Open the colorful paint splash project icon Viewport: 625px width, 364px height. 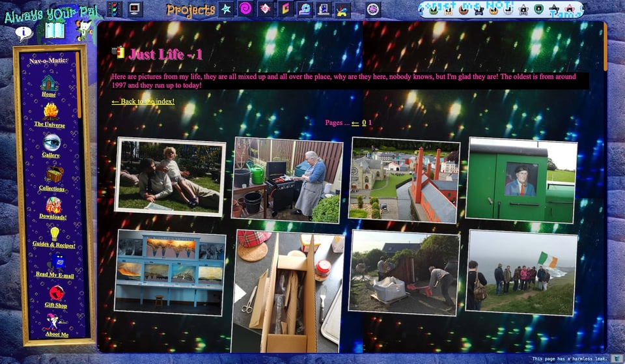pyautogui.click(x=343, y=10)
